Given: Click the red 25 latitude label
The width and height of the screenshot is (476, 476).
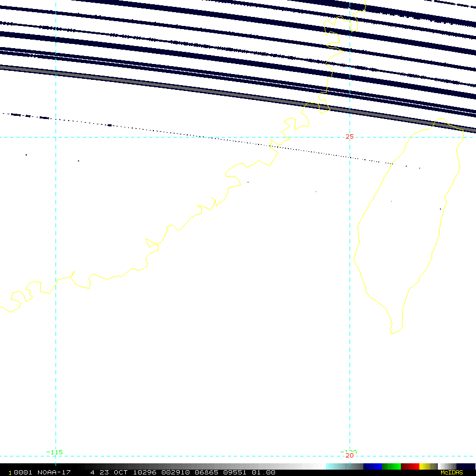Looking at the screenshot, I should [x=350, y=136].
